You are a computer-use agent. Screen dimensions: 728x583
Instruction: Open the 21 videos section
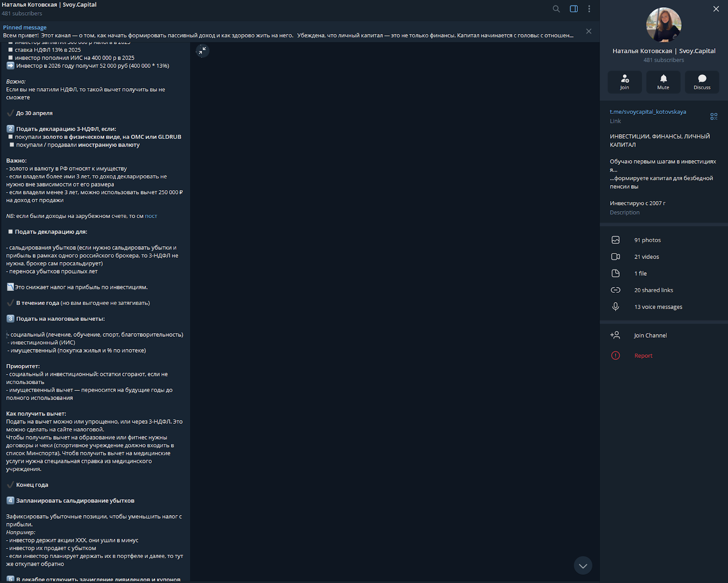pos(647,257)
